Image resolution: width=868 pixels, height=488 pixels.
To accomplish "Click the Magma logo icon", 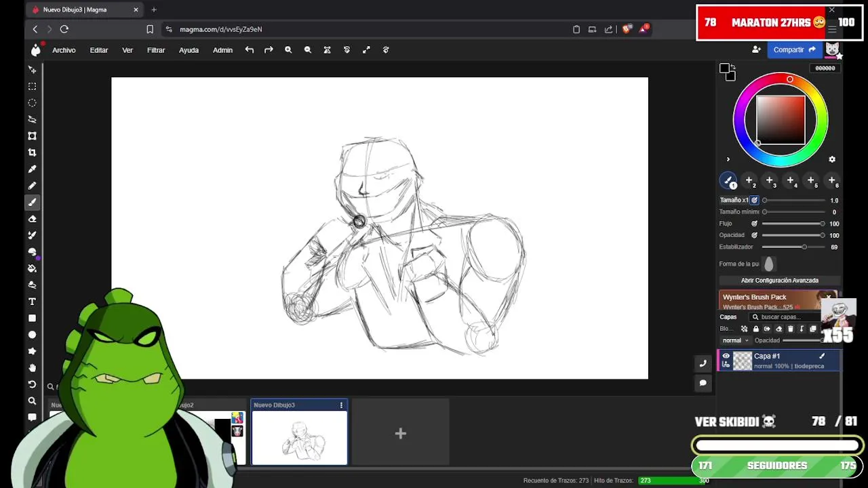I will point(35,49).
